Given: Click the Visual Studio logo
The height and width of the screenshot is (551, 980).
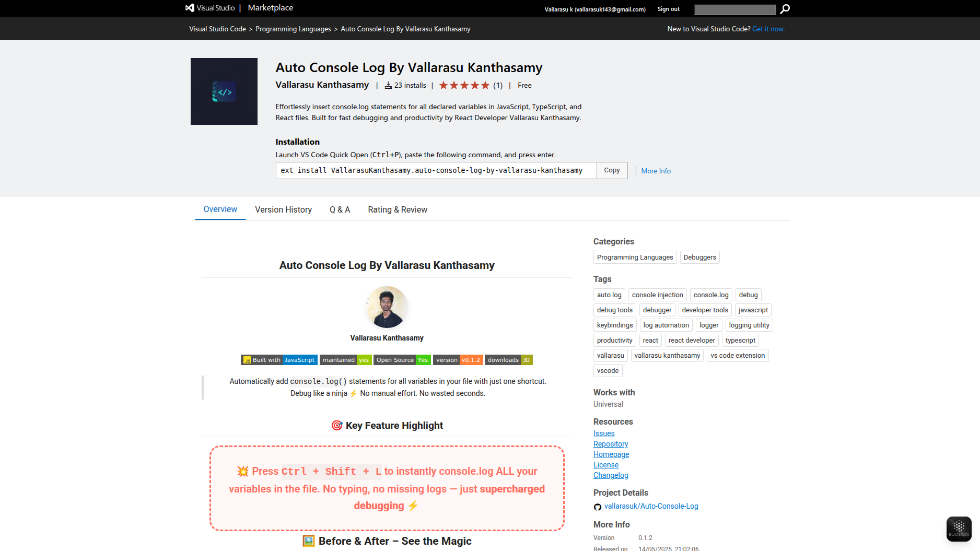Looking at the screenshot, I should pos(189,8).
